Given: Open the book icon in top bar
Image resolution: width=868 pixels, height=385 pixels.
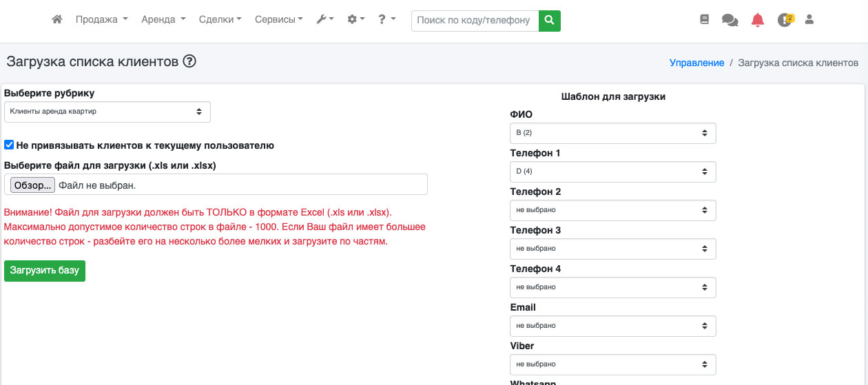Looking at the screenshot, I should point(704,20).
